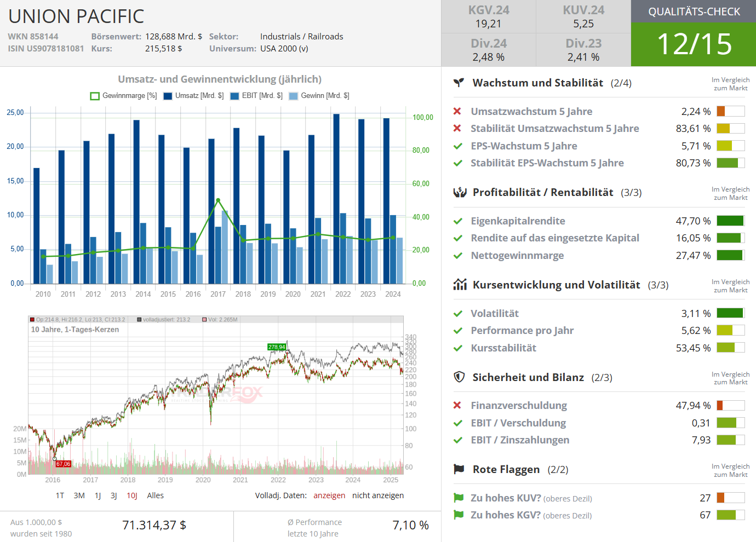The image size is (756, 542).
Task: Click green checkmark next to Rendite auf das eingesetzte Kapital
Action: (x=458, y=238)
